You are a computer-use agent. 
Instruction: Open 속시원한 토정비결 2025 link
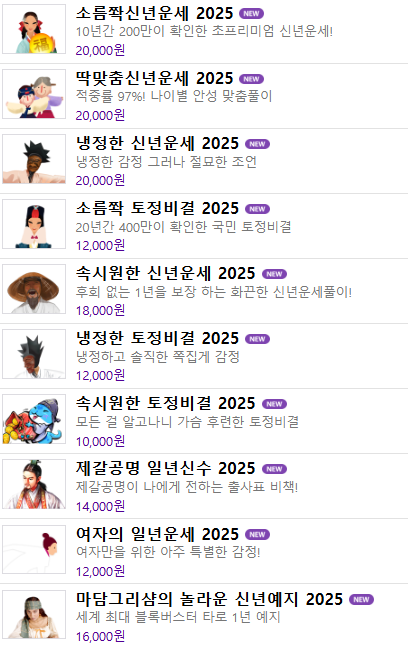tap(166, 403)
